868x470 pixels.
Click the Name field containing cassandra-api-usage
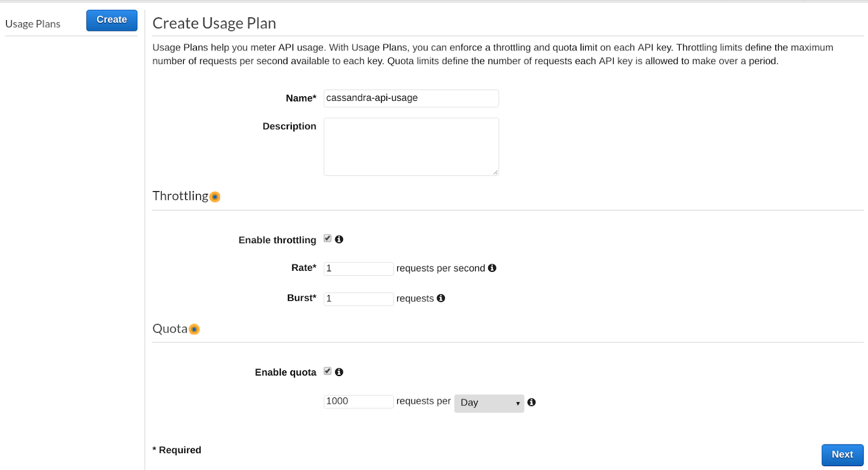[411, 98]
